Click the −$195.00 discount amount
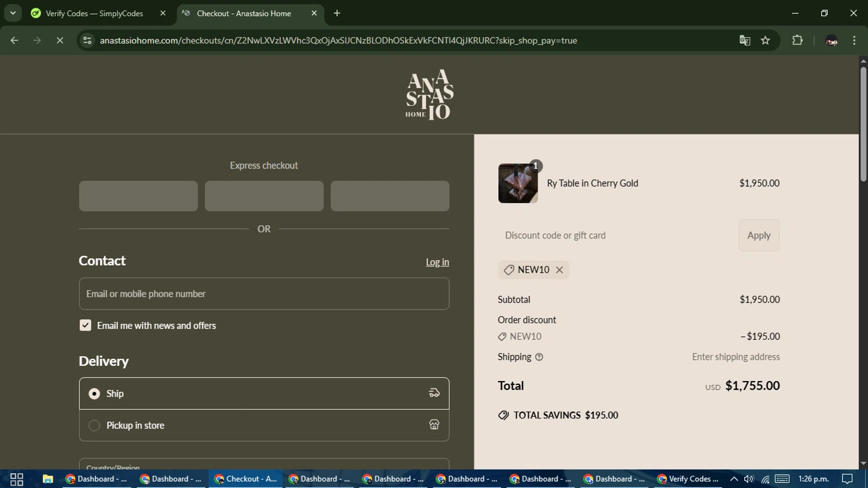This screenshot has height=488, width=868. coord(760,336)
